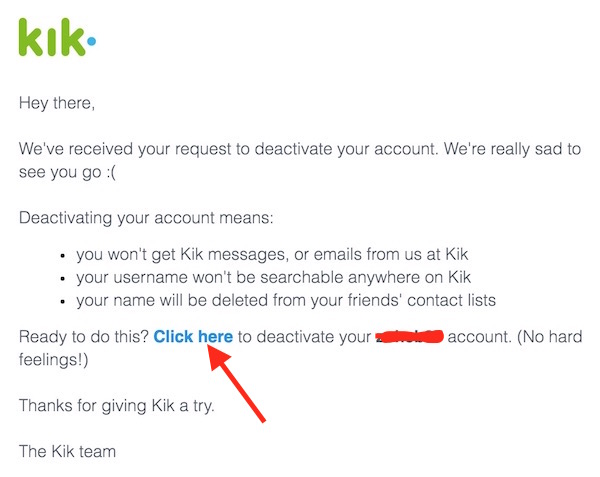
Task: Click the green Kik logo
Action: point(57,37)
